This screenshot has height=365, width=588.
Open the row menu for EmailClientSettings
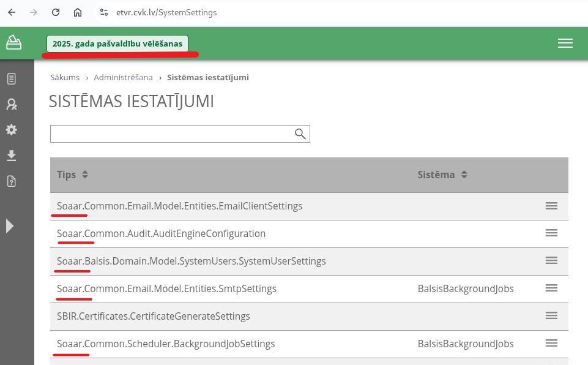pos(551,206)
